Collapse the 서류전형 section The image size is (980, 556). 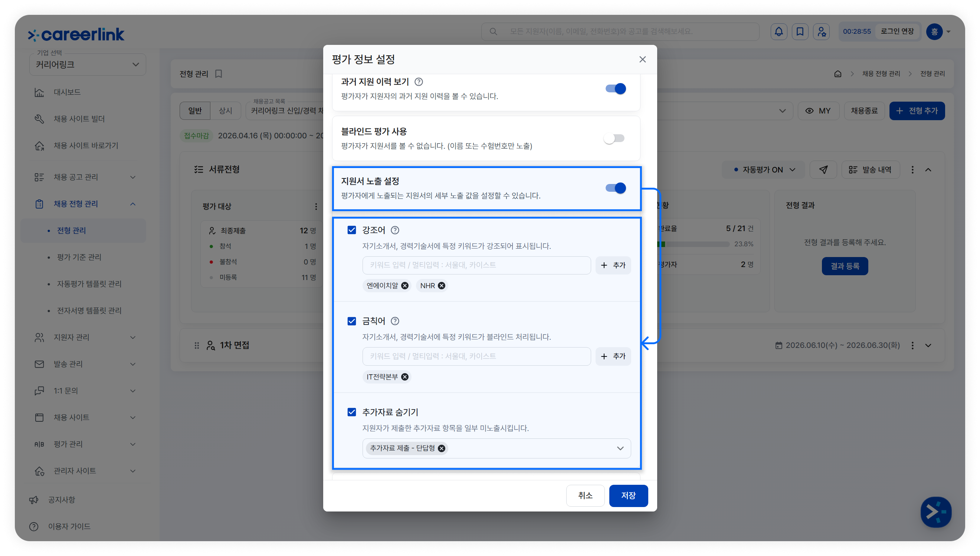click(928, 170)
